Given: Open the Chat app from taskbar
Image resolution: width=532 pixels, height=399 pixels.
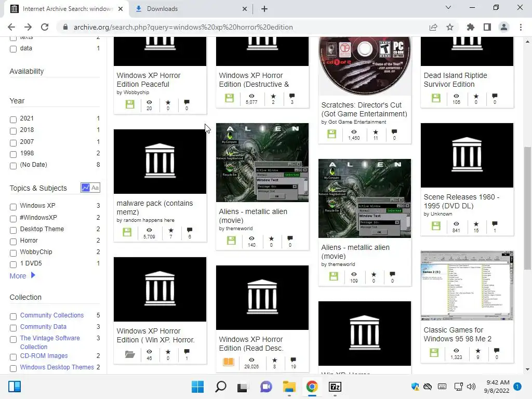Looking at the screenshot, I should click(266, 387).
